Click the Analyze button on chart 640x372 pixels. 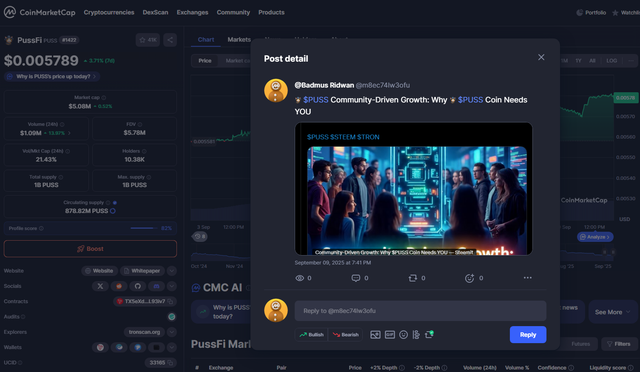coord(595,237)
